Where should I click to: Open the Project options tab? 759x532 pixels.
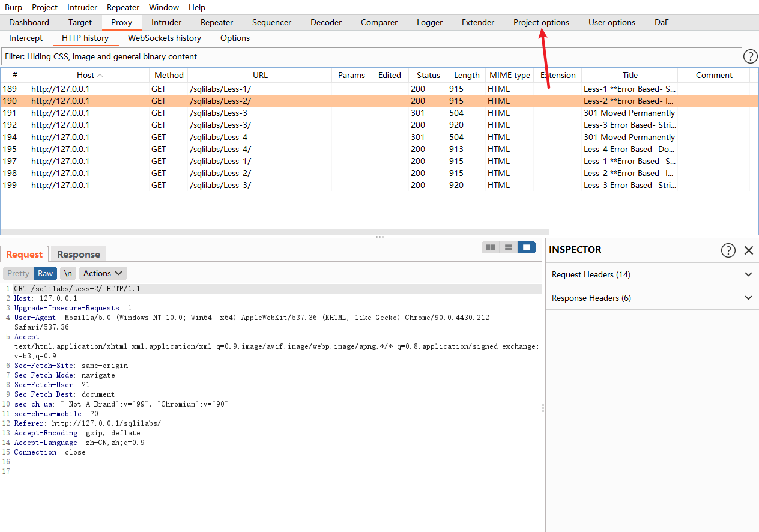tap(540, 22)
